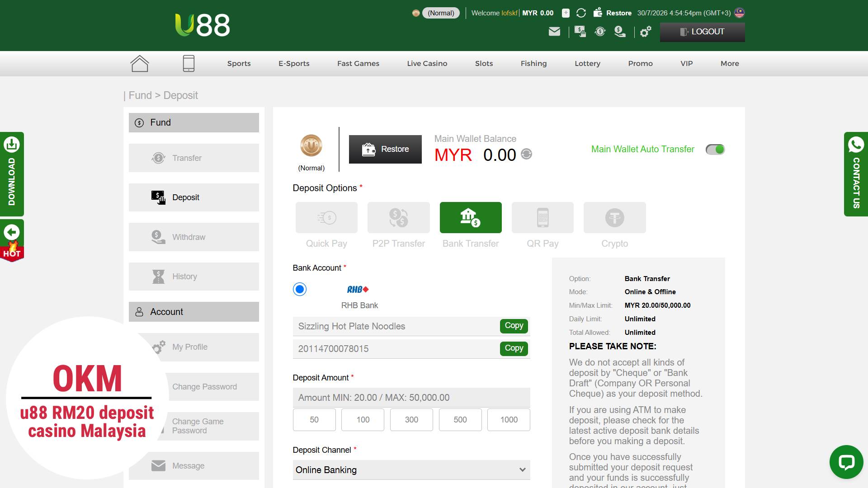The height and width of the screenshot is (488, 868).
Task: Choose the 50 quick amount
Action: click(x=314, y=420)
